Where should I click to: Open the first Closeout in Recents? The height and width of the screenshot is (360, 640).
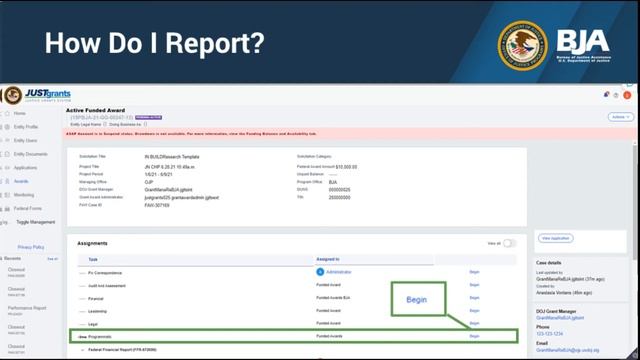coord(16,270)
